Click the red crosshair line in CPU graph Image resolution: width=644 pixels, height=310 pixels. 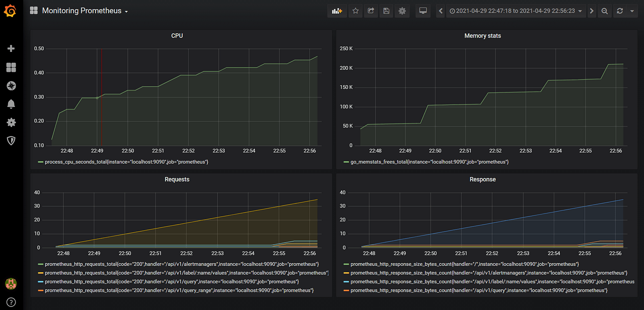tap(102, 97)
